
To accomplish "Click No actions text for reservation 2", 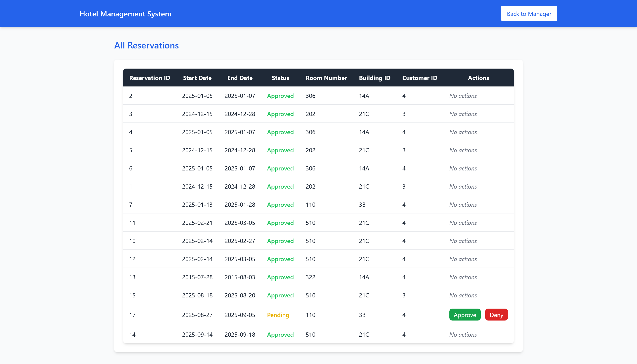I will (463, 96).
